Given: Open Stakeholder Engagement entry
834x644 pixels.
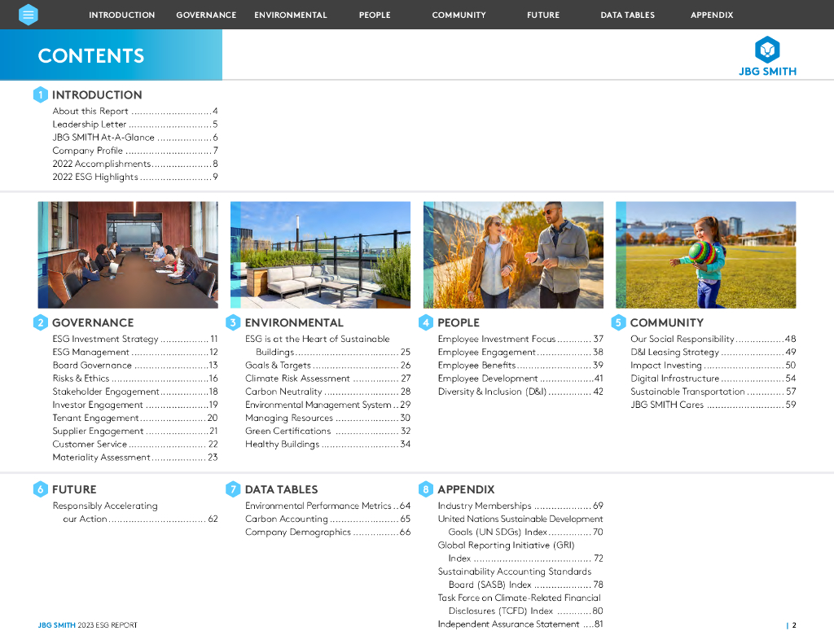Looking at the screenshot, I should point(135,392).
